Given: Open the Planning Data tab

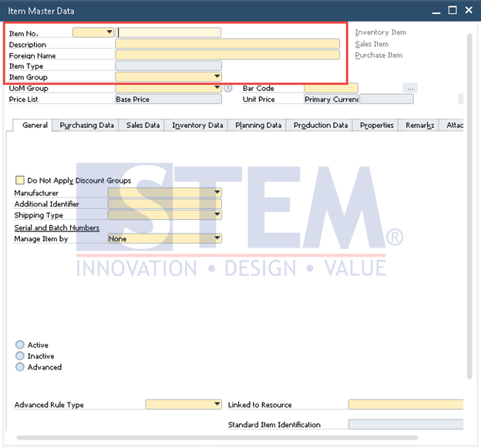Looking at the screenshot, I should [x=257, y=125].
